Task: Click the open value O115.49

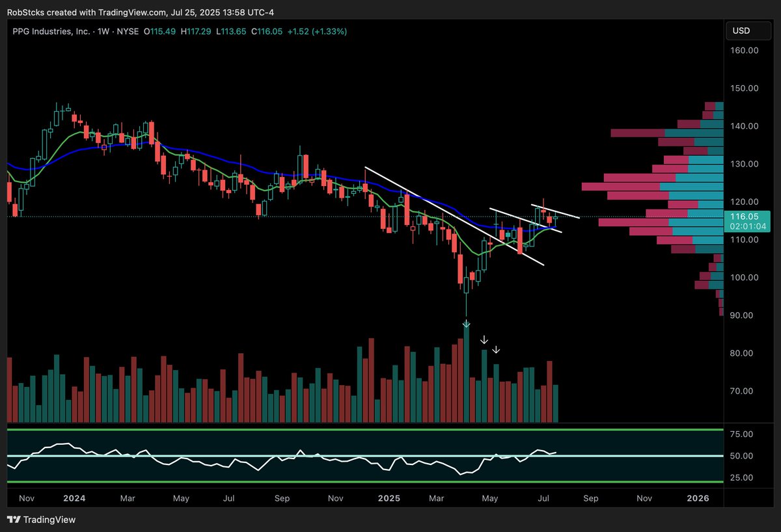Action: [160, 31]
